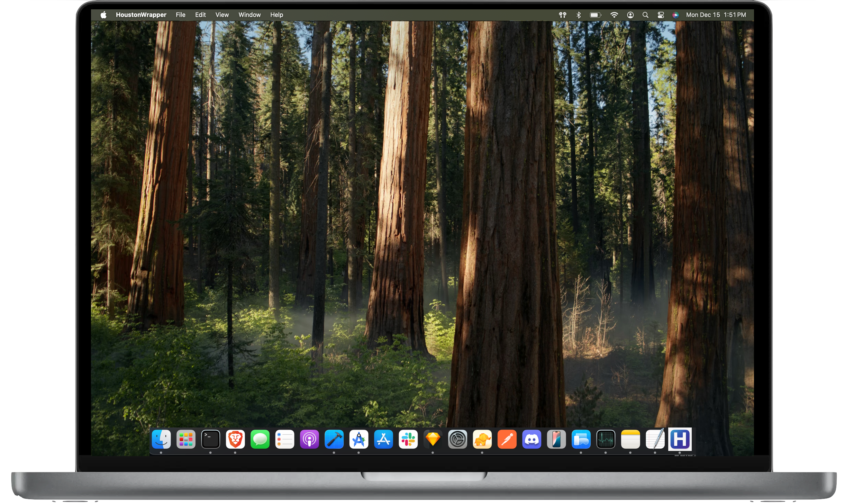845x504 pixels.
Task: Open the App Store
Action: click(x=384, y=439)
